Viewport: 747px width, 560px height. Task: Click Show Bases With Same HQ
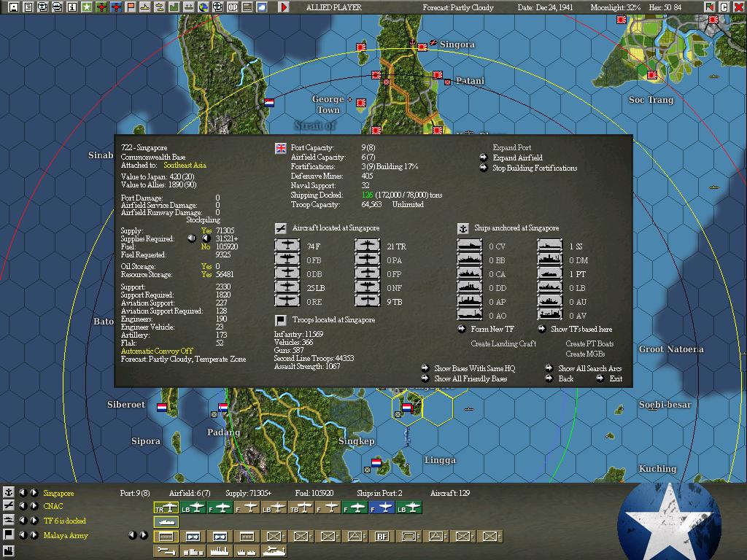click(x=474, y=368)
